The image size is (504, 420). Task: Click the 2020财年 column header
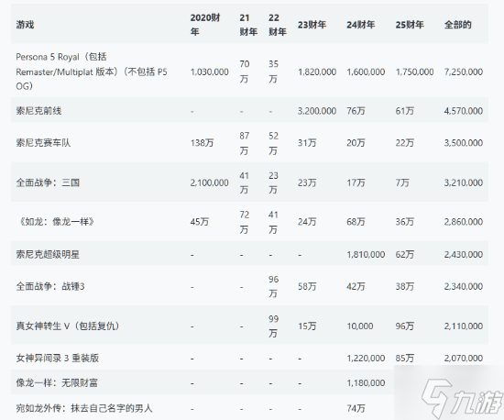[205, 25]
